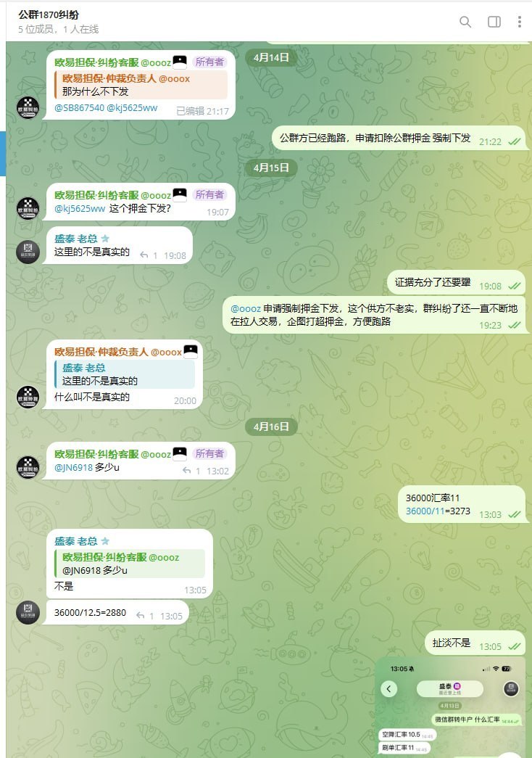Screen dimensions: 532x758
Task: Click the 4月15日 date badge
Action: coord(271,168)
